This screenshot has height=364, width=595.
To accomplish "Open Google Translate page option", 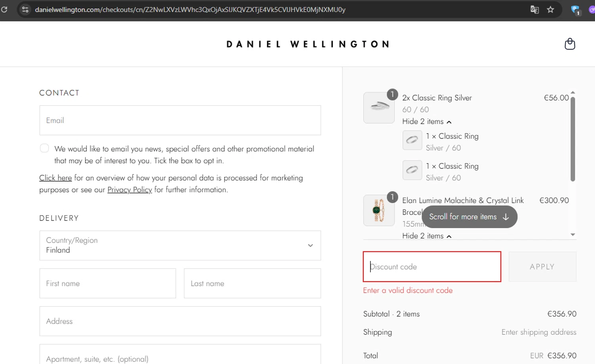I will 534,10.
